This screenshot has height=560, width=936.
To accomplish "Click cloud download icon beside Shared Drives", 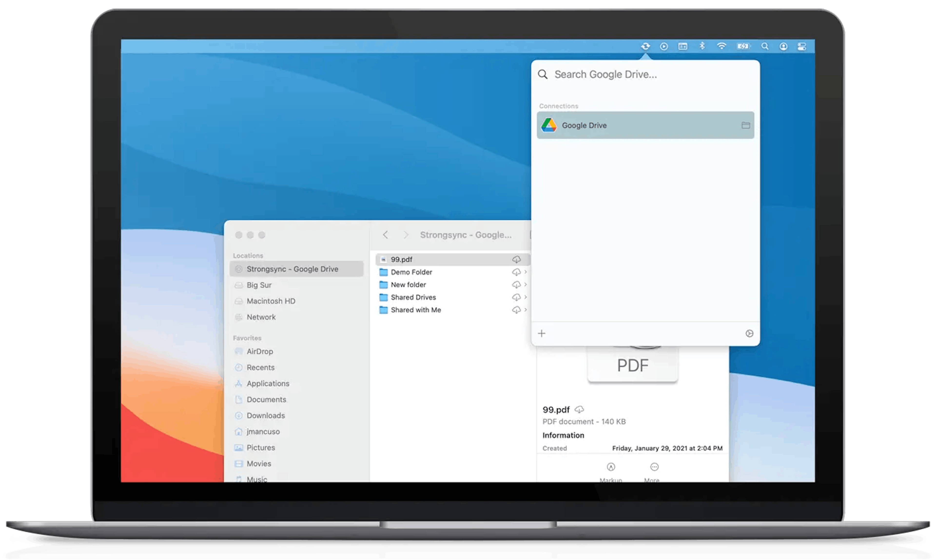I will 516,297.
